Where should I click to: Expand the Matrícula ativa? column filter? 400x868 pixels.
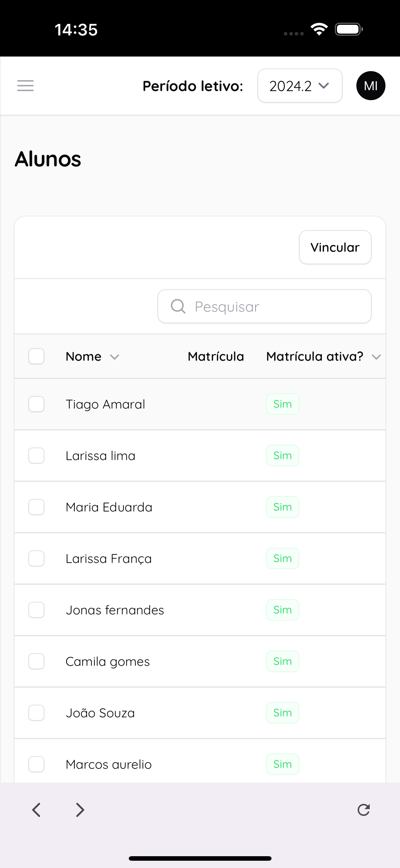point(376,357)
